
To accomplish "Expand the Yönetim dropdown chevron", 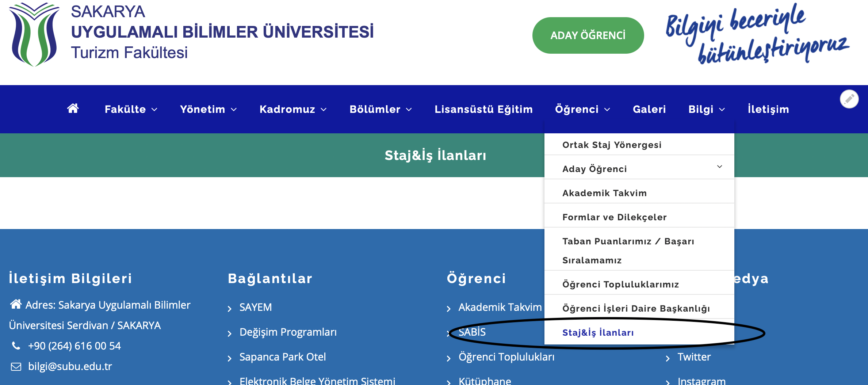I will 234,110.
